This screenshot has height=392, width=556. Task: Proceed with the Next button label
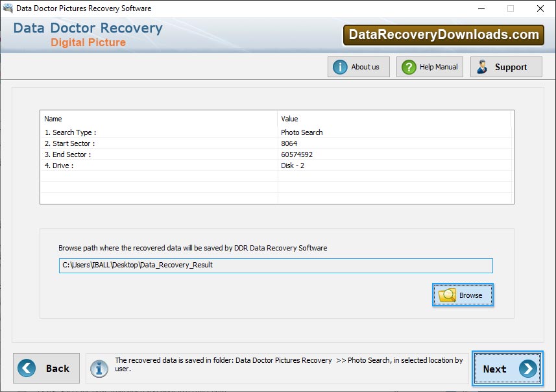pyautogui.click(x=494, y=369)
